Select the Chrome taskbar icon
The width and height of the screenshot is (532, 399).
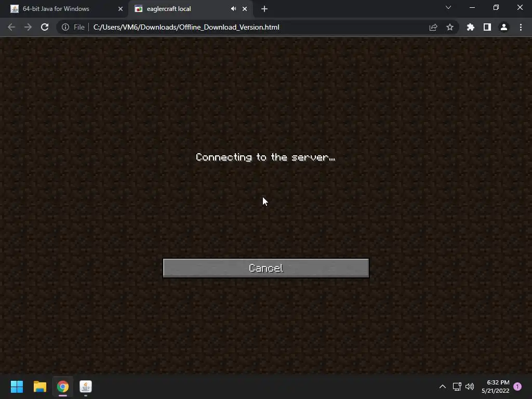pyautogui.click(x=63, y=387)
